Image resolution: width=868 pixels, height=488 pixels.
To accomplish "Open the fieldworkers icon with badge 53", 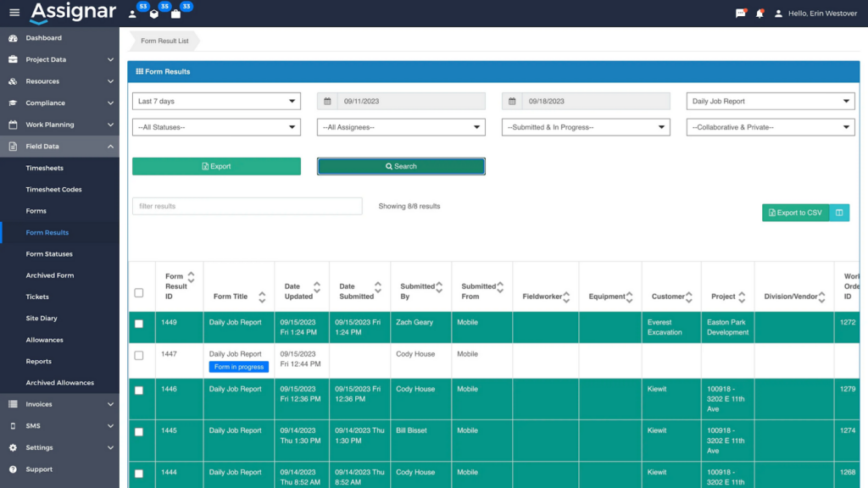I will point(131,13).
